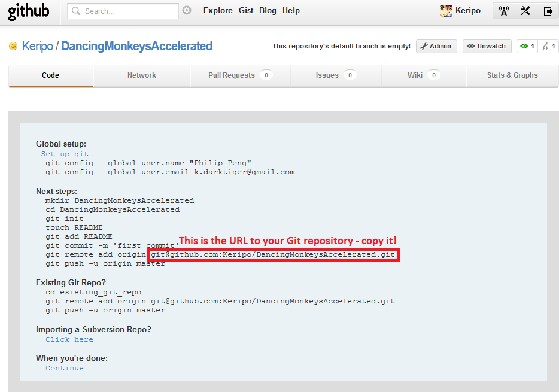Click 'git config --global user.email' line
Image resolution: width=559 pixels, height=392 pixels.
coord(170,172)
